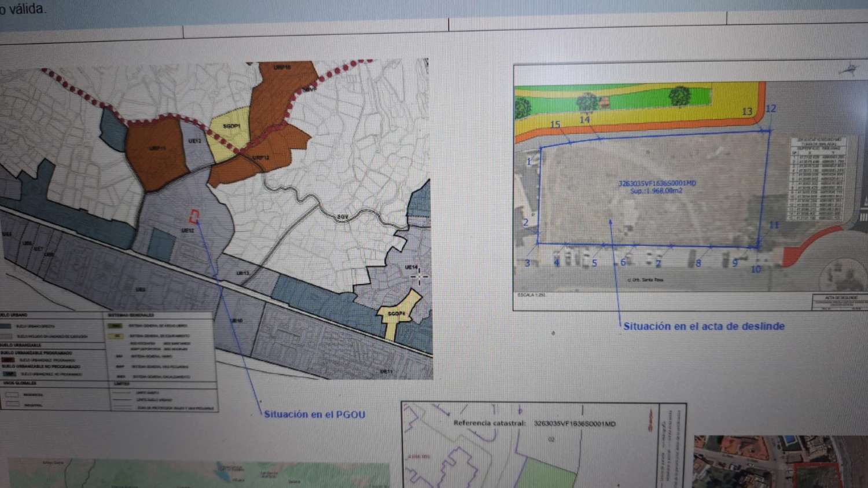Click the yellow SGOP4 zone label

396,313
